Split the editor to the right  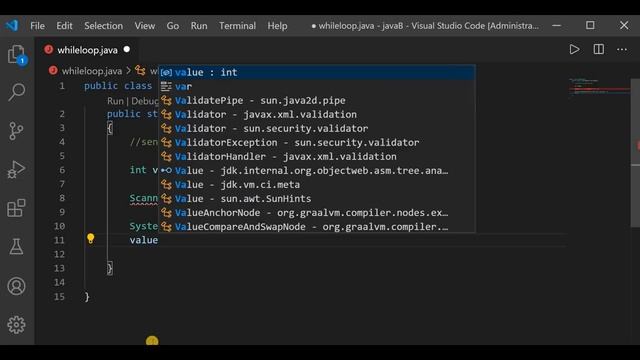(x=598, y=49)
